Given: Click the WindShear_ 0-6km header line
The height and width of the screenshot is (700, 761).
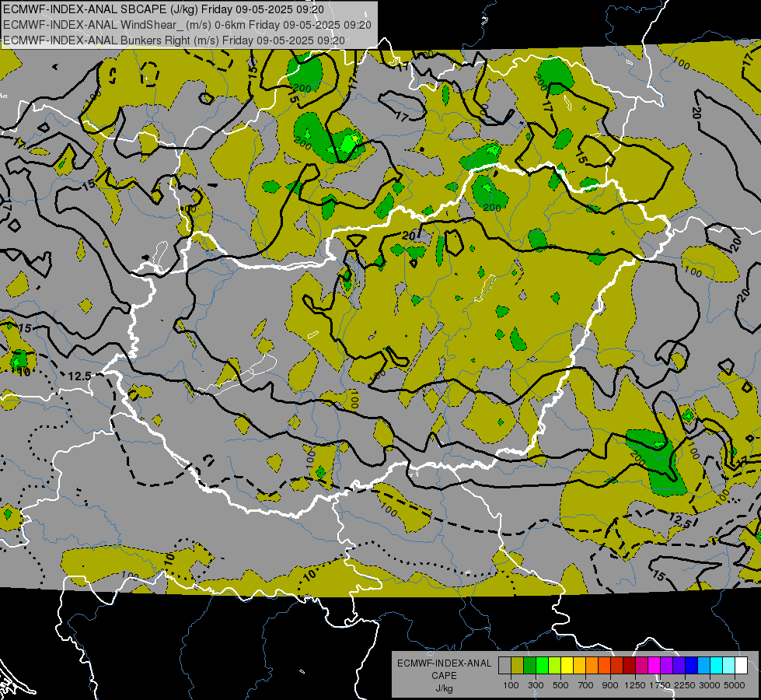Looking at the screenshot, I should [x=187, y=25].
